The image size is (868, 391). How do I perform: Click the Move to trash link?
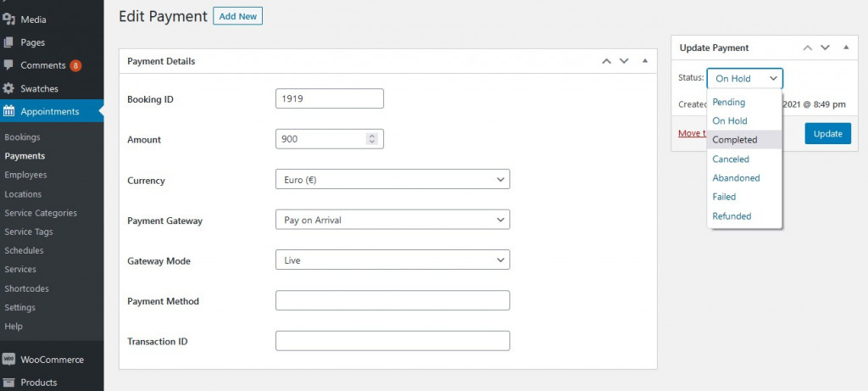point(693,133)
